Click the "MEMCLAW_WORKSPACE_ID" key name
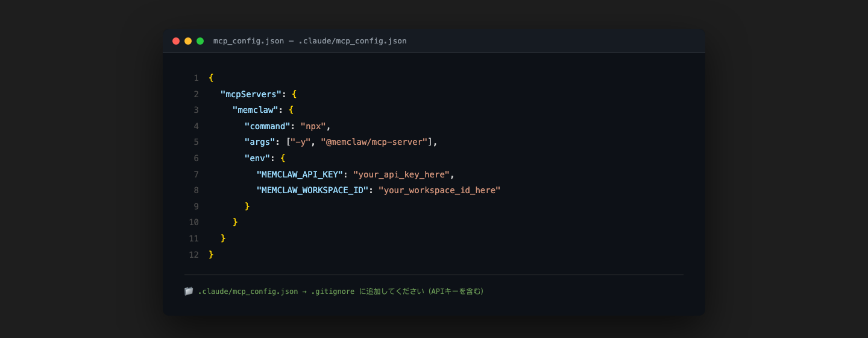Screen dimensions: 868x338 pyautogui.click(x=312, y=190)
